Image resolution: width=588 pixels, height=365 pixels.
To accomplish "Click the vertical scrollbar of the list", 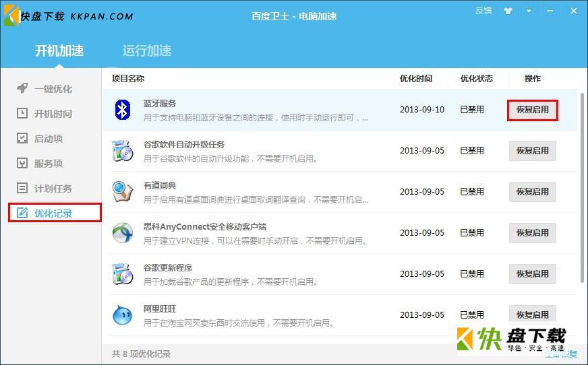I will click(582, 187).
